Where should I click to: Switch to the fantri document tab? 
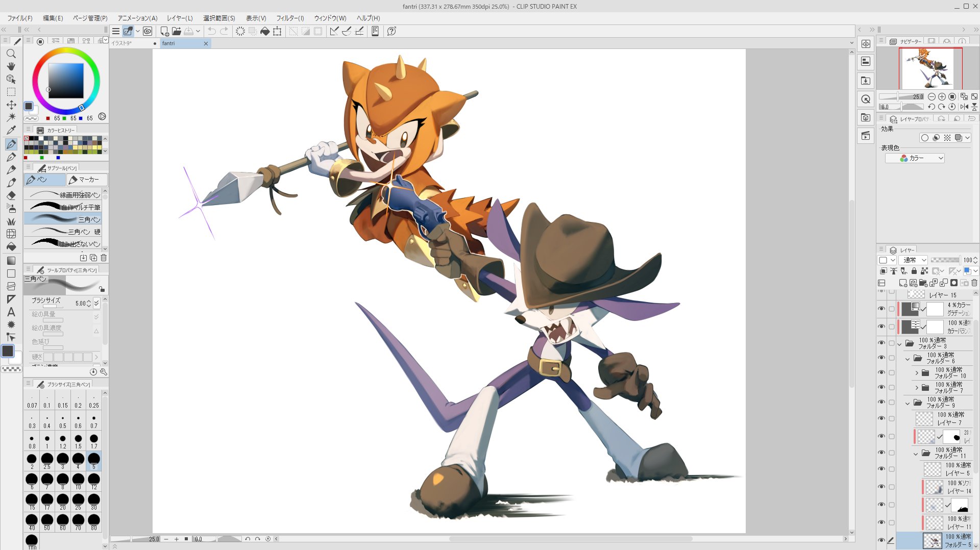coord(168,43)
